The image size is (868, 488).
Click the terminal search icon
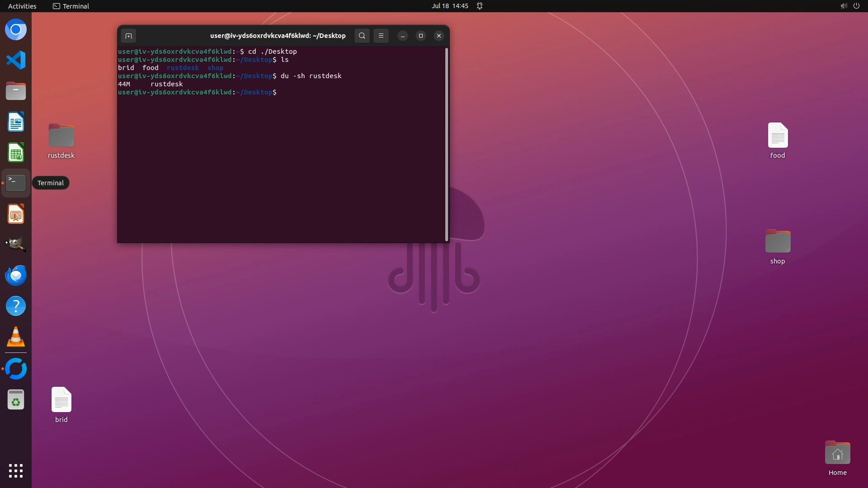click(362, 36)
